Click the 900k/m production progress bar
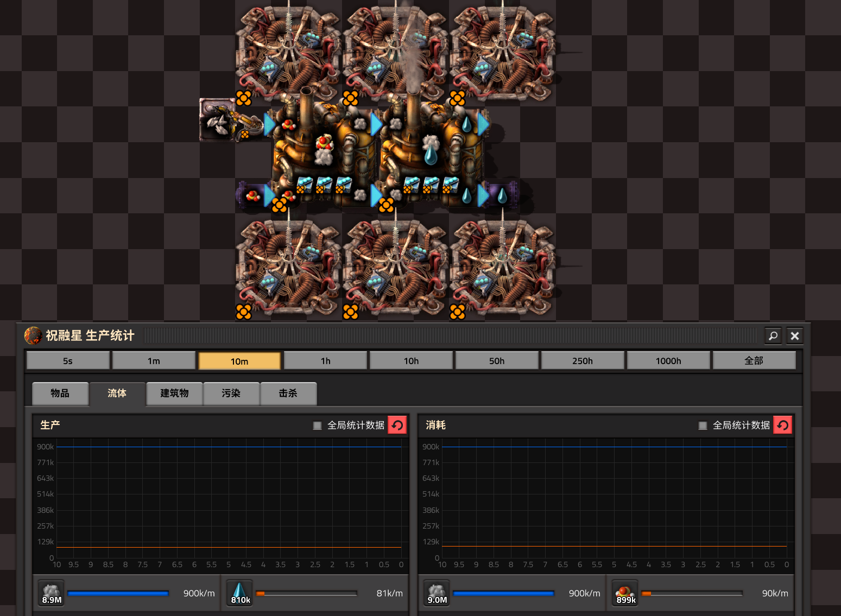 coord(118,593)
